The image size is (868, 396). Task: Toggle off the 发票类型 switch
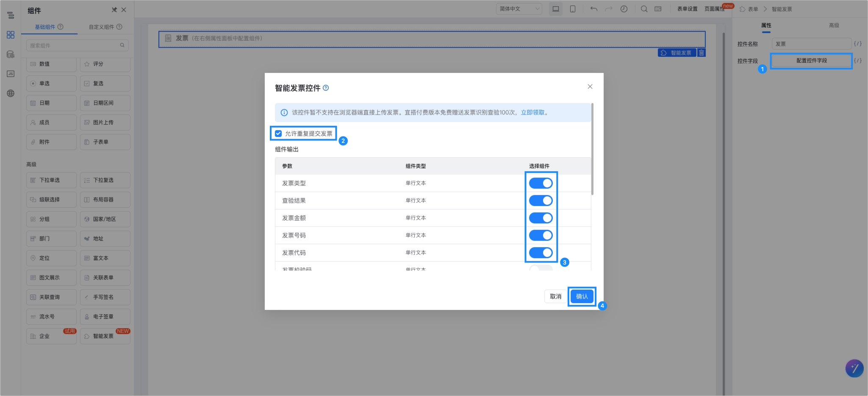(x=541, y=183)
